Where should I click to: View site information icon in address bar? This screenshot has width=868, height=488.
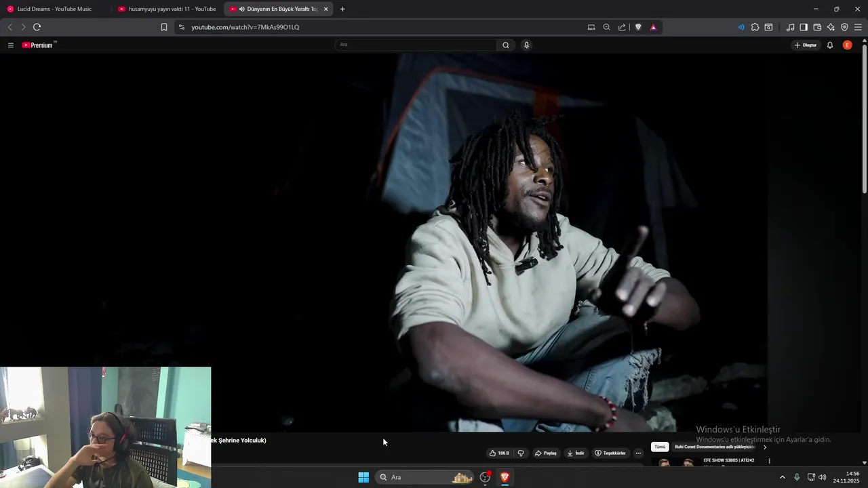click(181, 27)
